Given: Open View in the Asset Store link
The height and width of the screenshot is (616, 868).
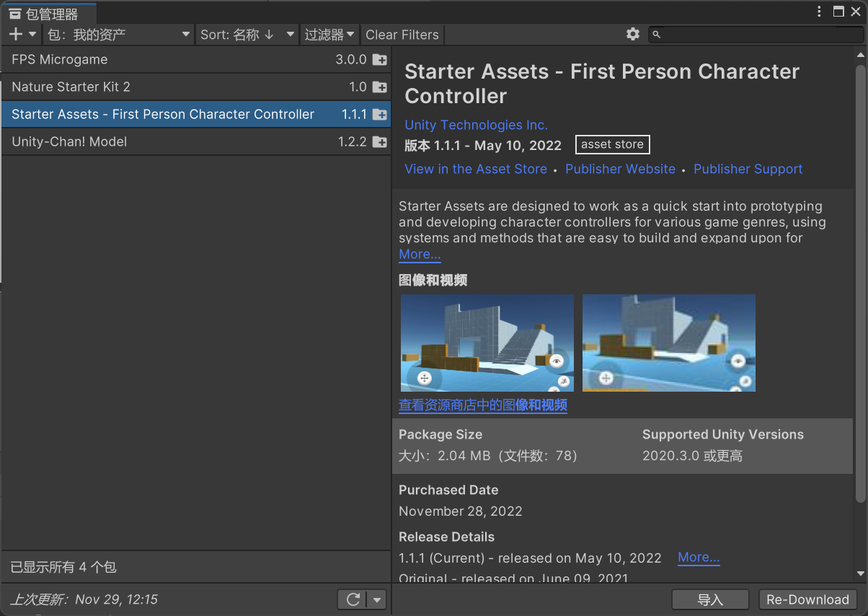Looking at the screenshot, I should click(x=476, y=169).
